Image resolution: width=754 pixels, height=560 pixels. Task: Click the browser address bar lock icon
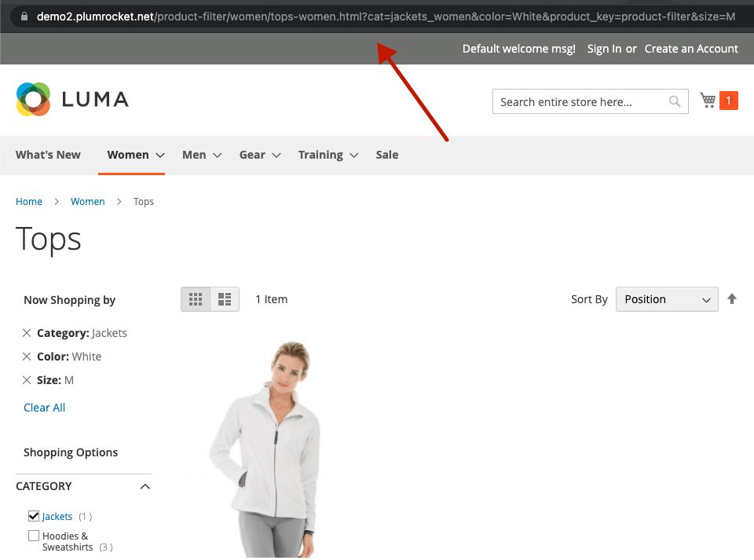coord(24,16)
